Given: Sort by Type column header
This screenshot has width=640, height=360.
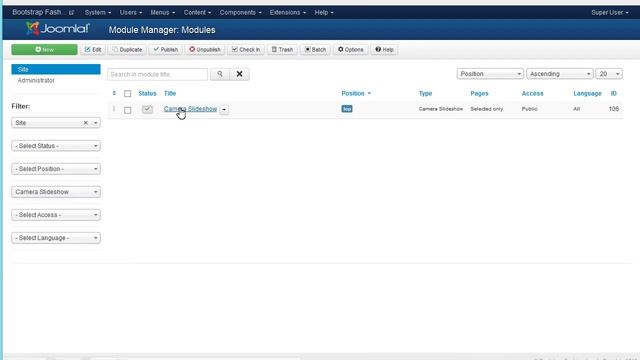Looking at the screenshot, I should pos(425,93).
